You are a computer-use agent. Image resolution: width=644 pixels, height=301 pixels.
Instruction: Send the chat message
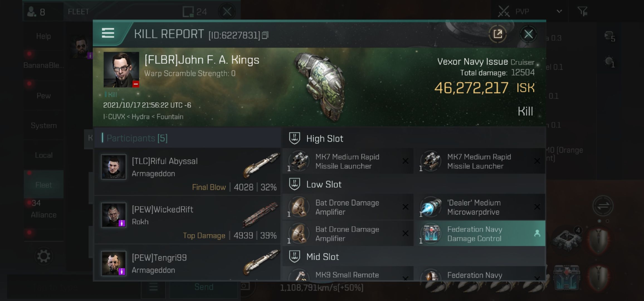click(x=204, y=287)
